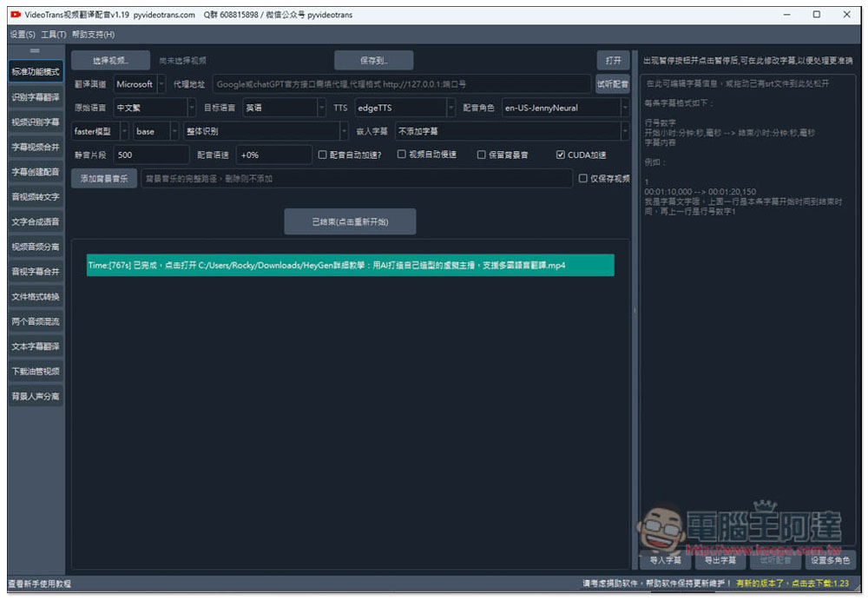This screenshot has height=600, width=868.
Task: Click 已結束(点击重新开始) restart button
Action: [x=350, y=221]
